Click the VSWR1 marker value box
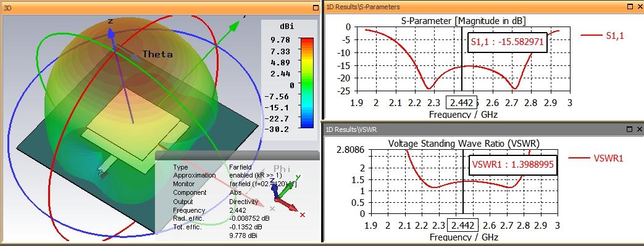 [513, 165]
